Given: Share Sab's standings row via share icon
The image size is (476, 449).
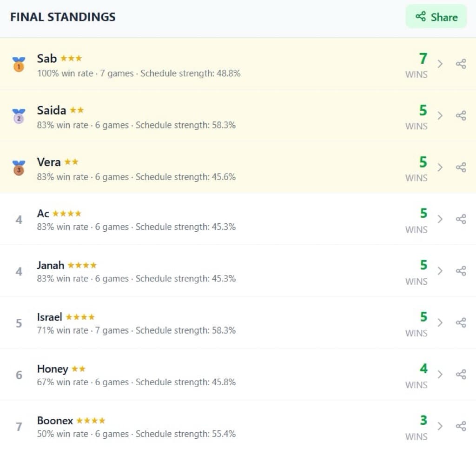Looking at the screenshot, I should [x=461, y=64].
